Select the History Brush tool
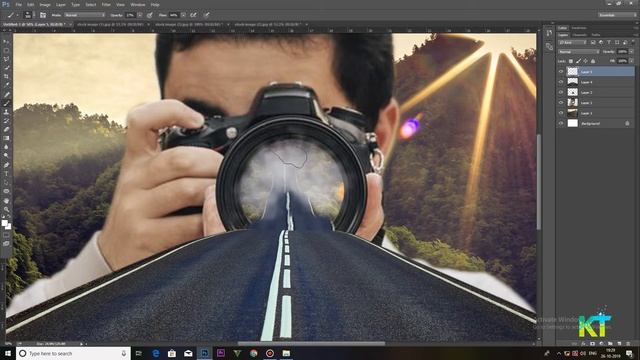640x360 pixels. click(6, 120)
